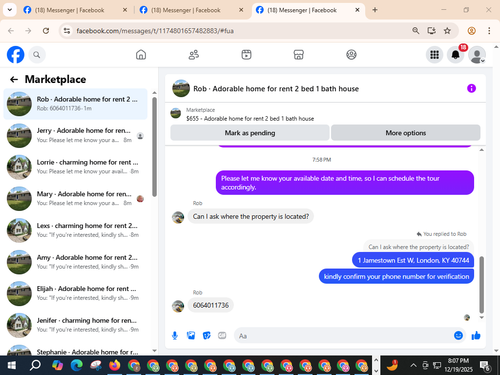500x375 pixels.
Task: Go to the Home feed icon
Action: click(x=141, y=55)
